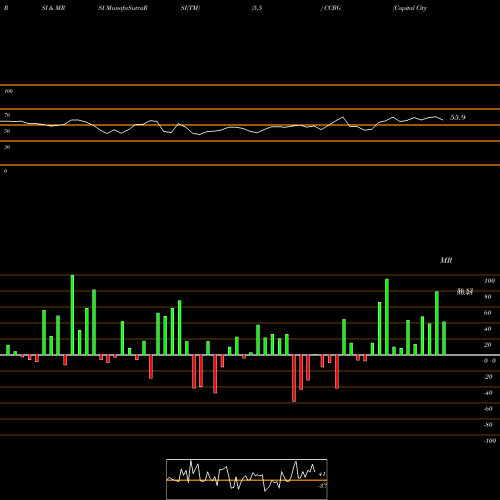500x500 pixels.
Task: Click the 100 axis label of the RSI chart
Action: tap(8, 91)
